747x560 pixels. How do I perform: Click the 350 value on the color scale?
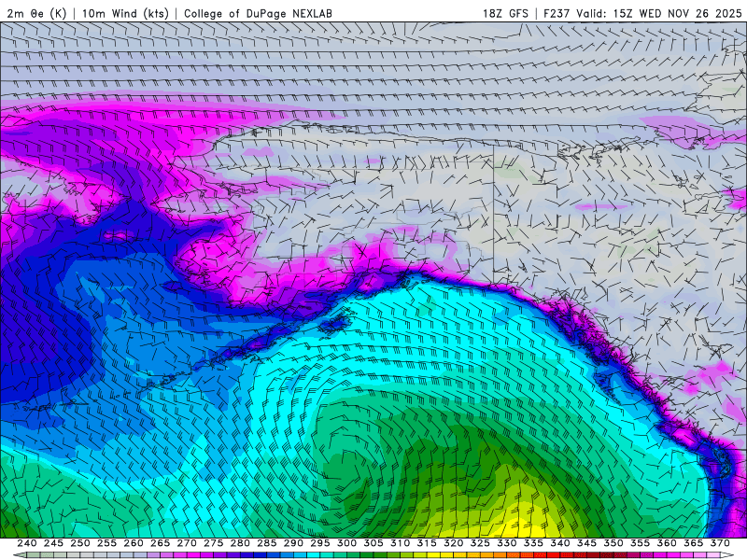coord(613,543)
